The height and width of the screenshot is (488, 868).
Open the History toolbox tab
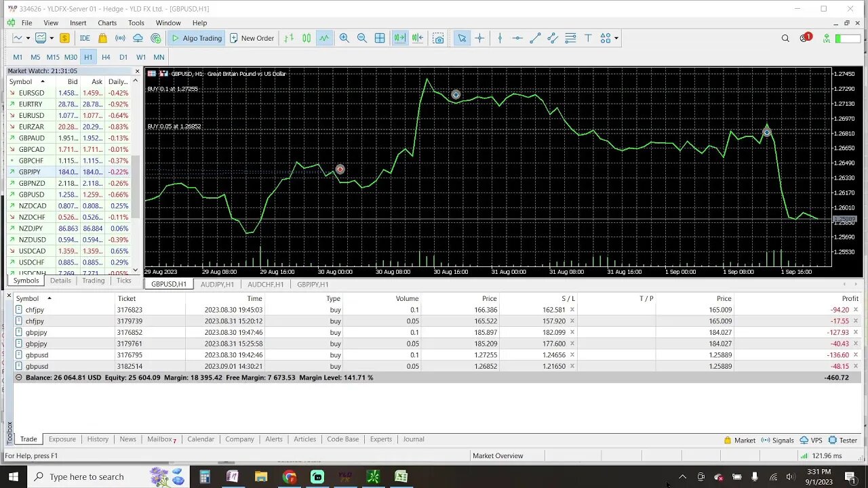click(98, 439)
